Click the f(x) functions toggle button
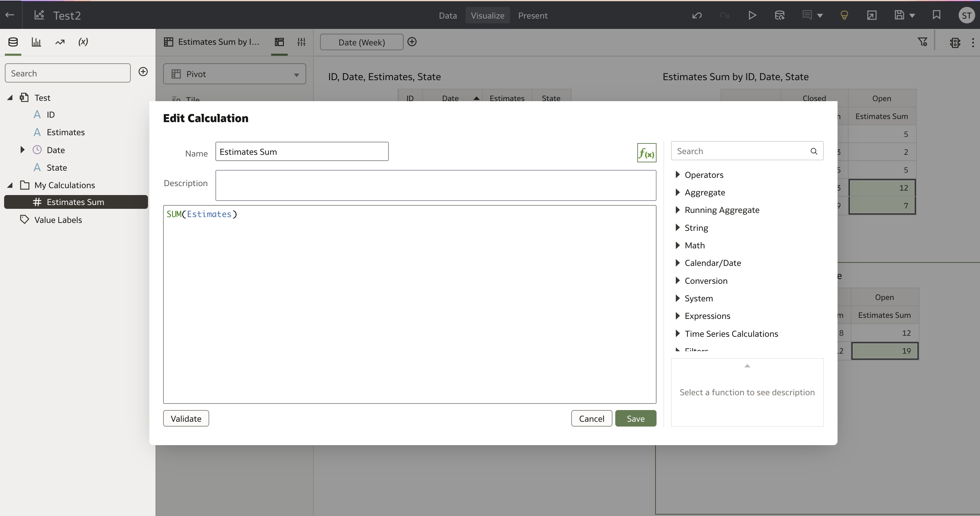 pyautogui.click(x=646, y=153)
